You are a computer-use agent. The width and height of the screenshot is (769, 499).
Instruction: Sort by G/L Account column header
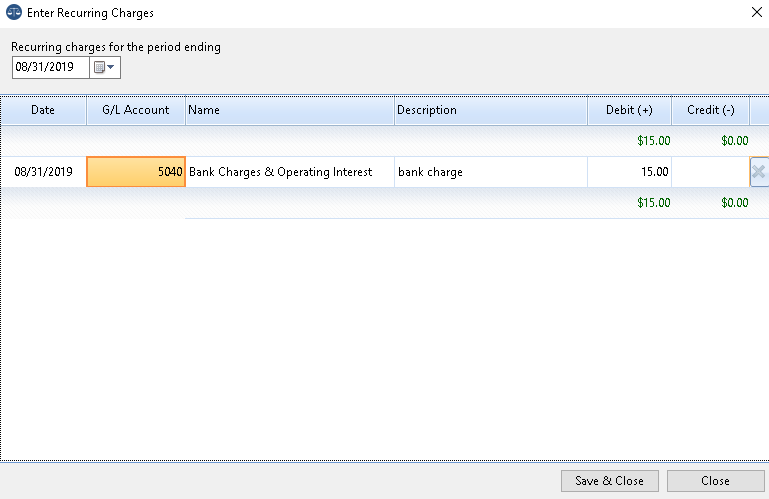[136, 110]
